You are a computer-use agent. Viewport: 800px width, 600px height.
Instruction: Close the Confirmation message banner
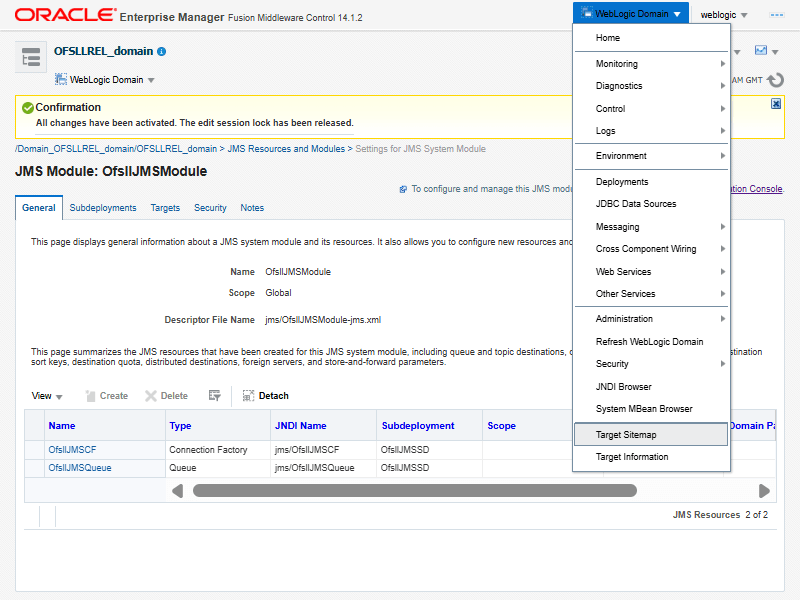776,104
